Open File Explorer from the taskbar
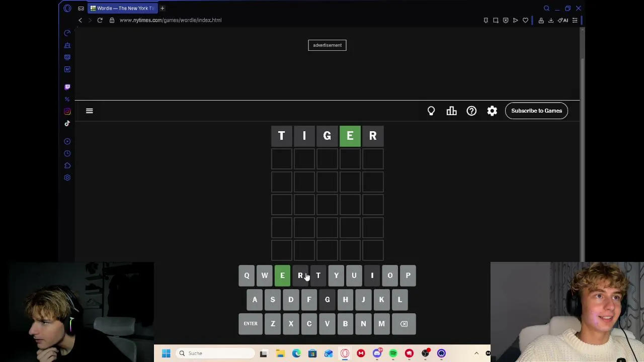Screen dimensions: 644x362 (280, 353)
